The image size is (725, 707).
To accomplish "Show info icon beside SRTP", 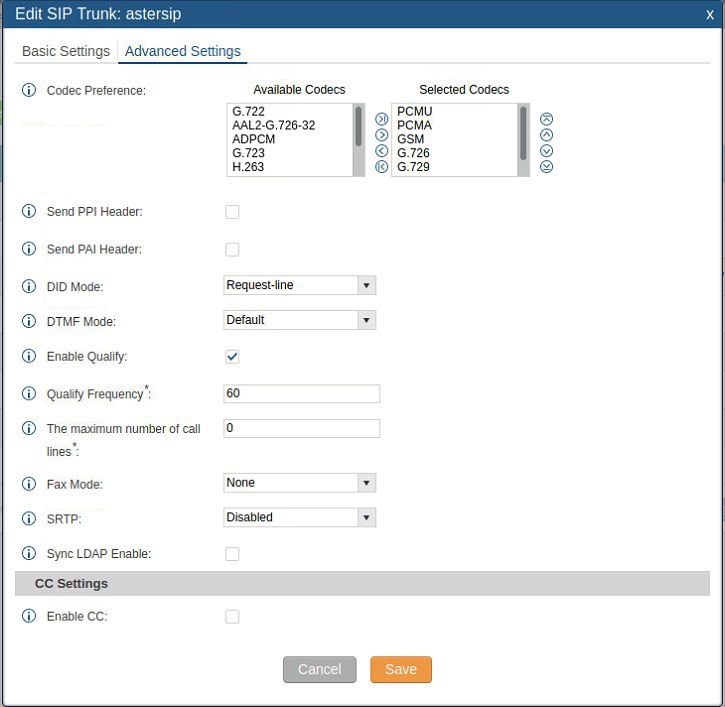I will point(29,519).
